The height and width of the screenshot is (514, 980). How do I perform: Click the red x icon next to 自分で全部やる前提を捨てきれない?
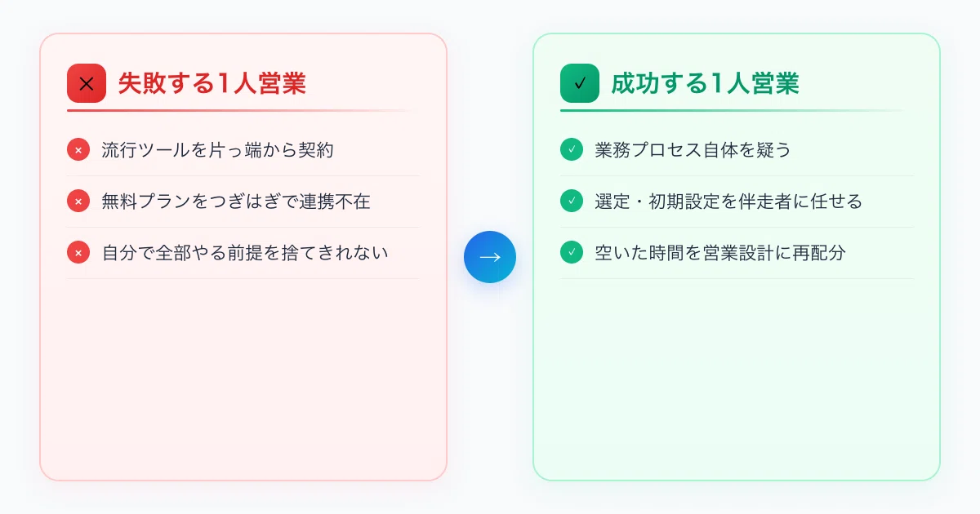click(x=78, y=253)
